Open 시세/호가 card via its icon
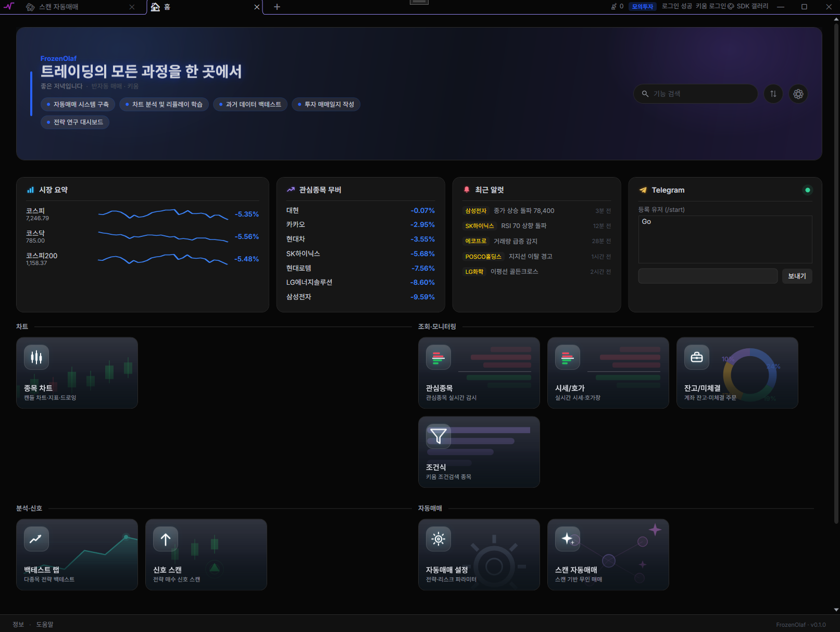840x632 pixels. pos(568,357)
